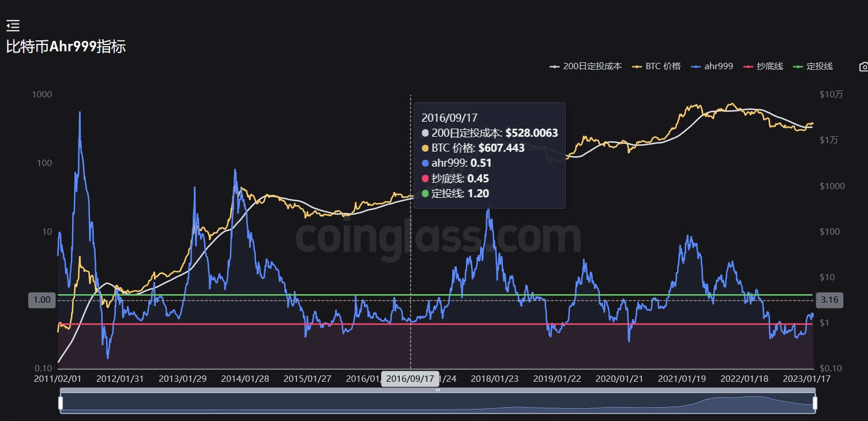Click the blue ahr999 legend dot
868x421 pixels.
click(697, 66)
